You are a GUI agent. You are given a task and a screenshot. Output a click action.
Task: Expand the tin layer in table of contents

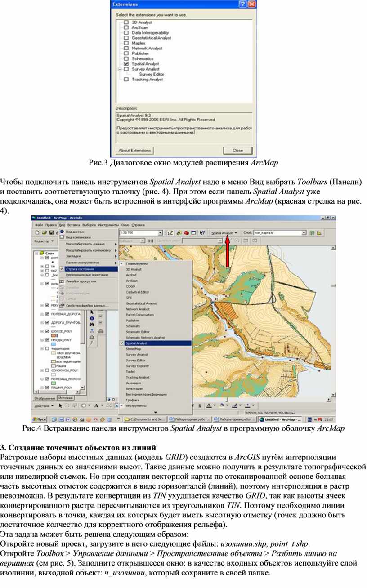(42, 267)
